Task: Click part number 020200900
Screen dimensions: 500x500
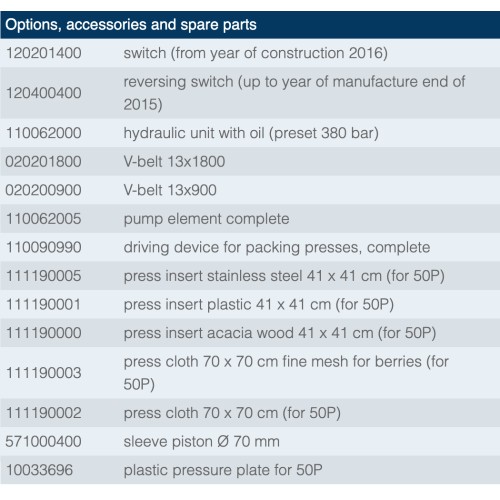Action: tap(43, 190)
